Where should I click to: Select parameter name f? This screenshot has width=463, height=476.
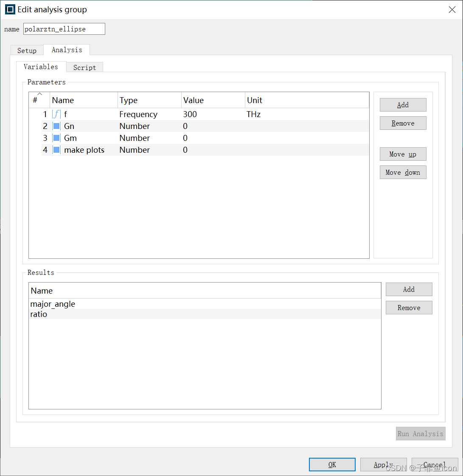tap(66, 114)
